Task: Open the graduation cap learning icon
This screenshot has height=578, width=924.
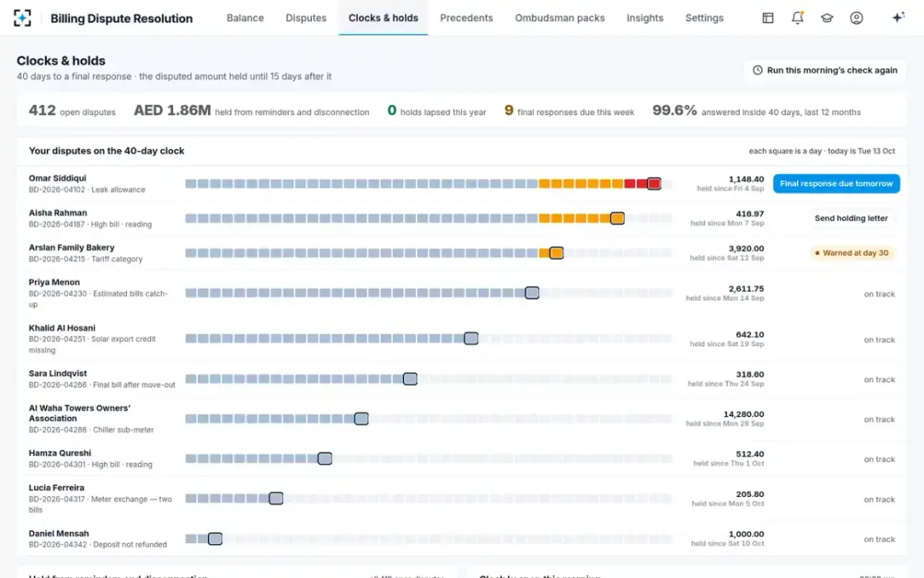Action: 827,18
